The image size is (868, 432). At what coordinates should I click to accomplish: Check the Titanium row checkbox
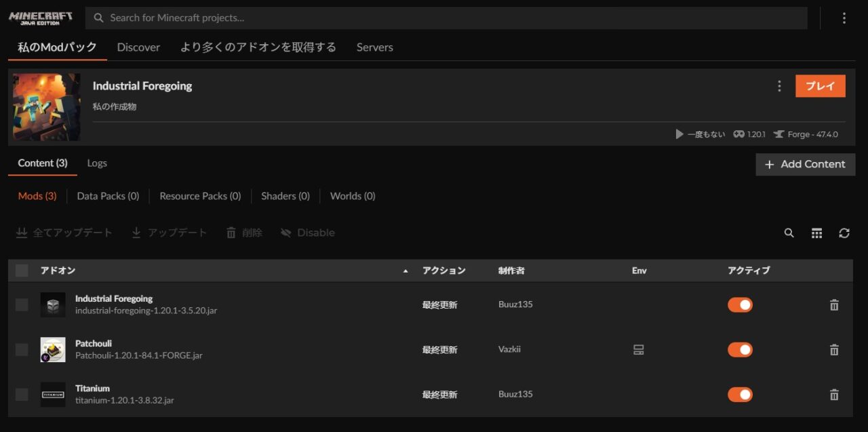(22, 395)
